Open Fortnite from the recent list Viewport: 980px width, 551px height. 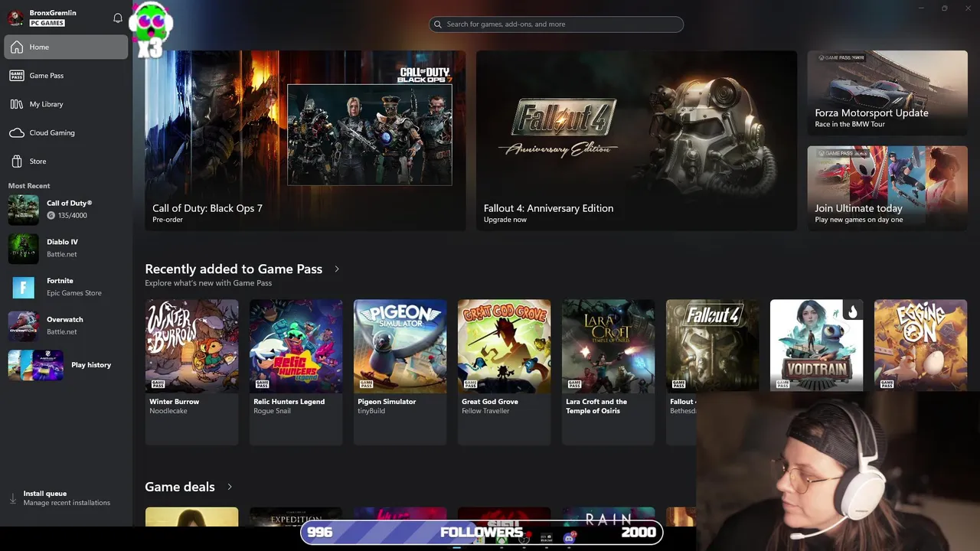[x=67, y=287]
